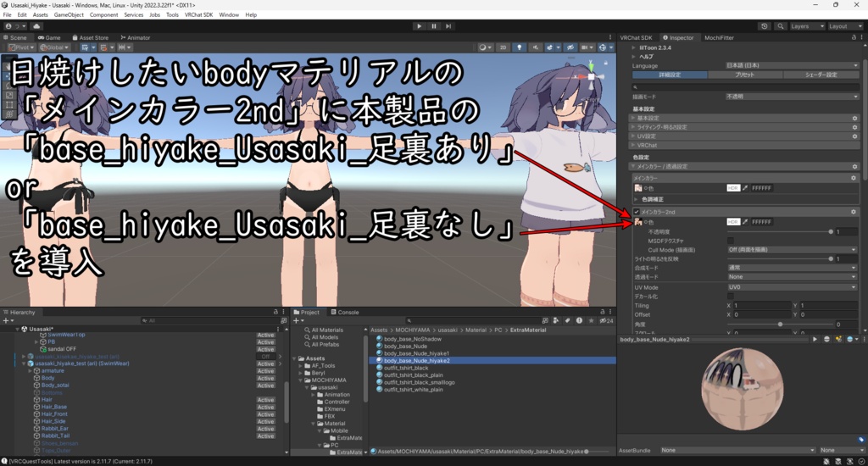
Task: Click the Pause button in toolbar
Action: (x=434, y=26)
